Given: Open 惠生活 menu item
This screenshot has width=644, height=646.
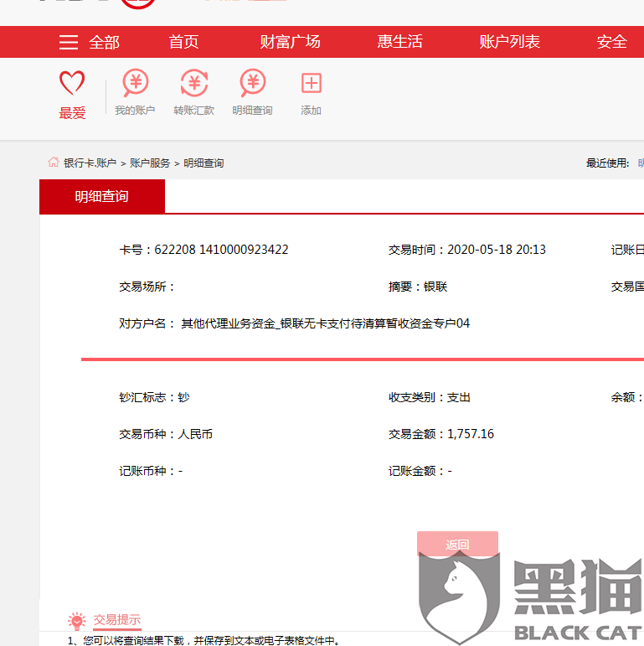Looking at the screenshot, I should (399, 42).
